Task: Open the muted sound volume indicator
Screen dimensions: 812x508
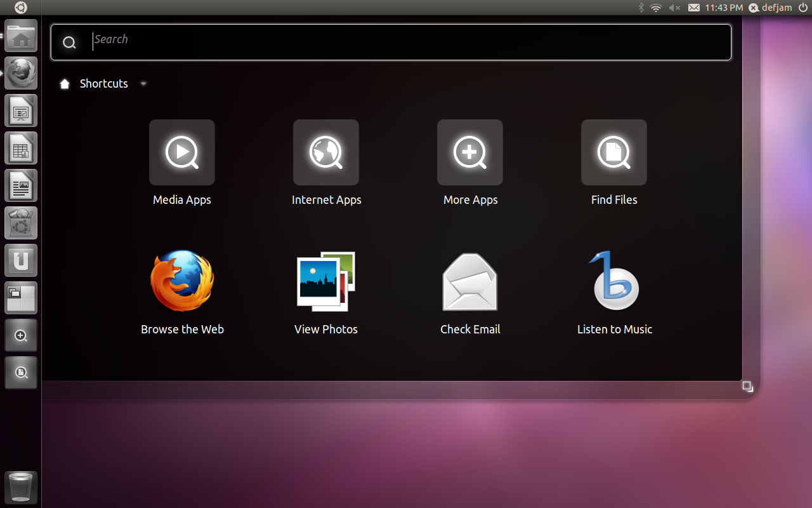Action: [x=674, y=8]
